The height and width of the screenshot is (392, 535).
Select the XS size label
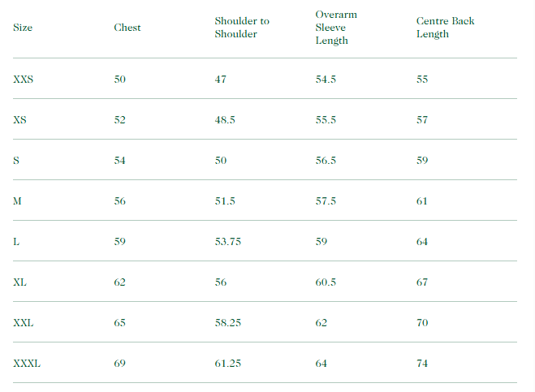tap(20, 120)
